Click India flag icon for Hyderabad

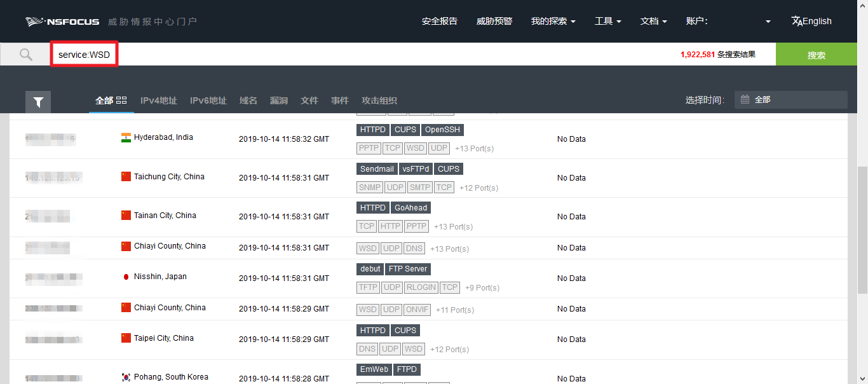click(x=126, y=138)
